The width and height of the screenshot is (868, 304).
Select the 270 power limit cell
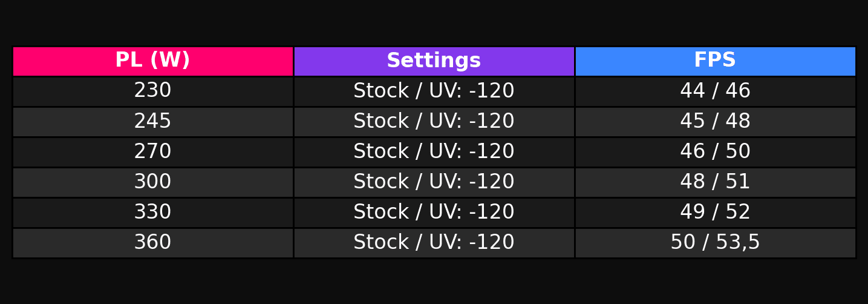pos(152,151)
